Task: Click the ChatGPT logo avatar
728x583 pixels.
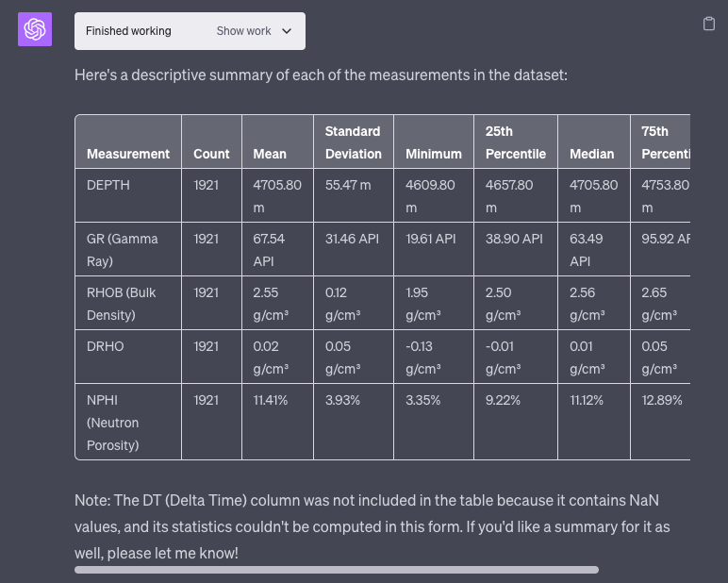Action: click(x=36, y=30)
